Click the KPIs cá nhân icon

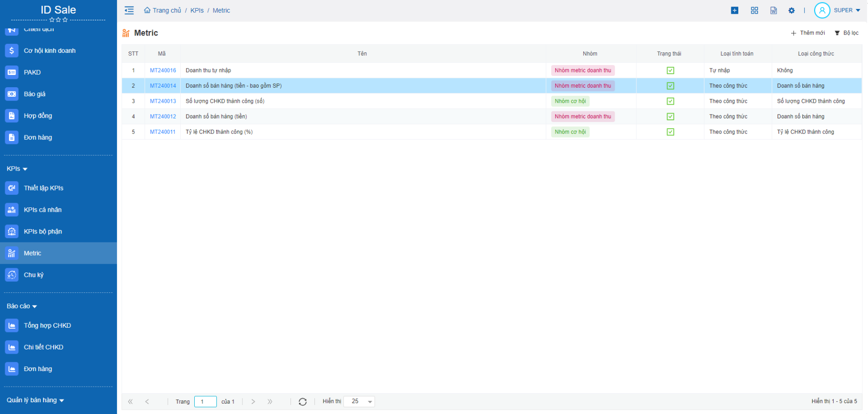click(12, 209)
